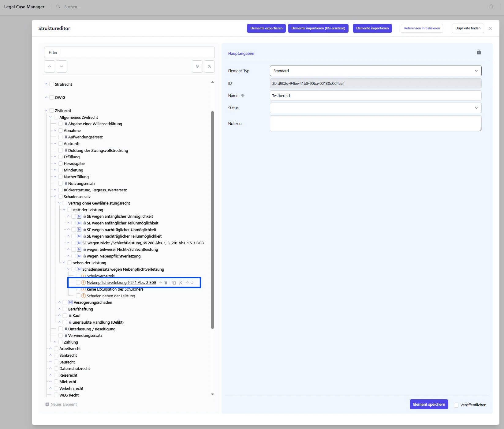The width and height of the screenshot is (504, 429).
Task: Click N icon of wegen Nebenpflichtverletzung
Action: (79, 256)
